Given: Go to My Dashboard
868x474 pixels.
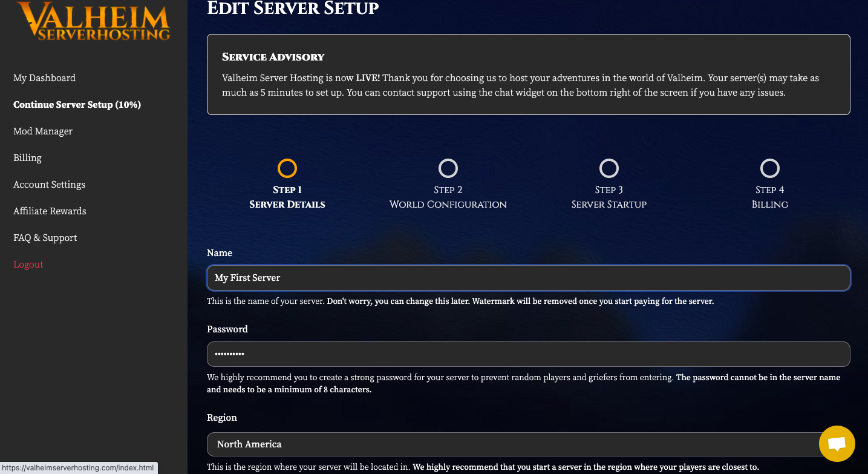Looking at the screenshot, I should 44,78.
